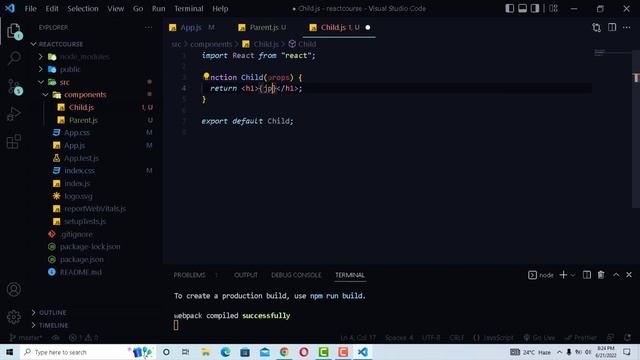The height and width of the screenshot is (360, 640).
Task: Open the Manage gear icon
Action: 14,317
